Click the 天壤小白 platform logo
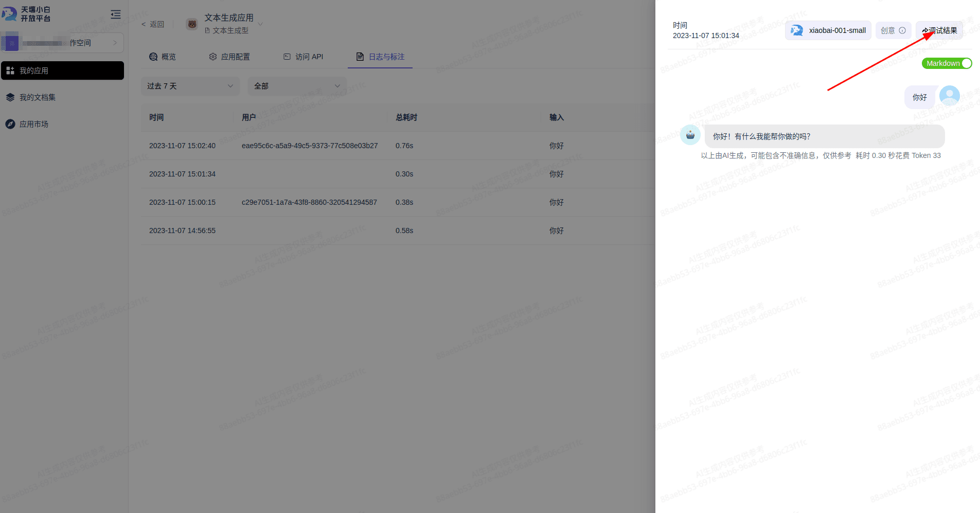 click(26, 14)
